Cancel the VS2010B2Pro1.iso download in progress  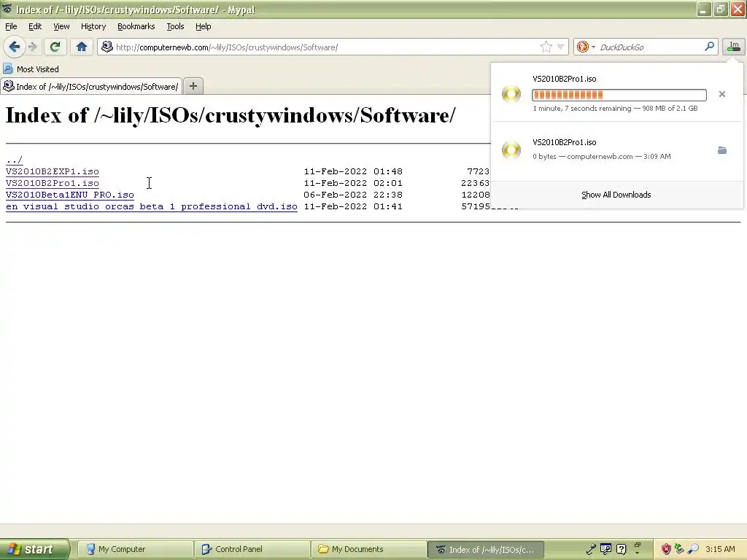[721, 94]
